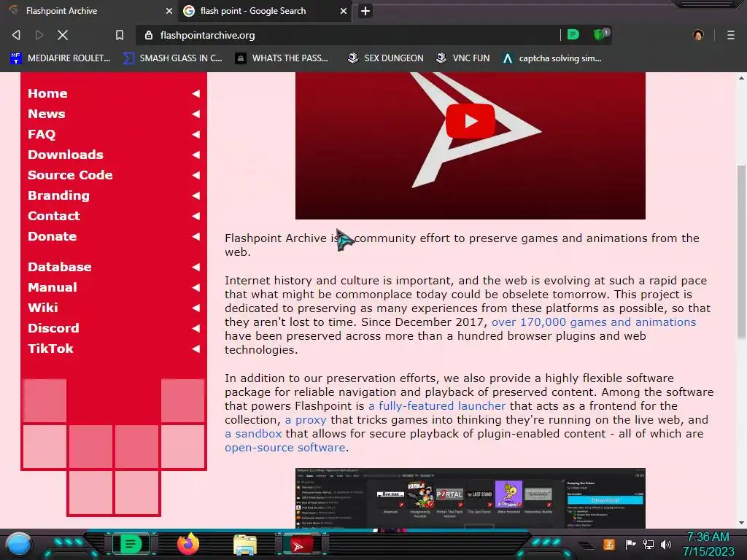Screen dimensions: 747x560
Task: Open the browser profile avatar
Action: (698, 35)
